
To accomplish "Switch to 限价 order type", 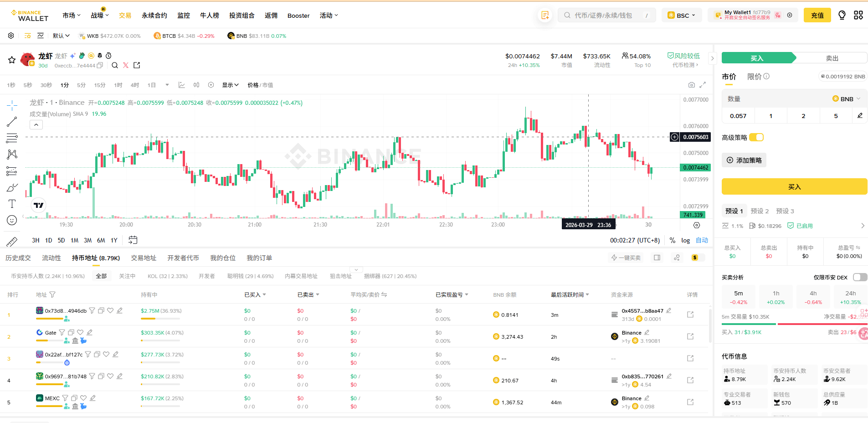I will [x=755, y=77].
